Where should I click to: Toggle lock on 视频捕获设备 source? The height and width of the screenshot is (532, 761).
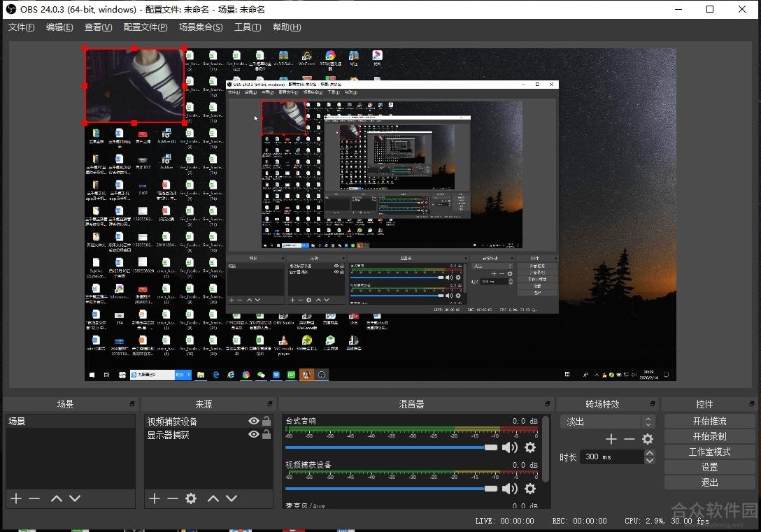pyautogui.click(x=266, y=421)
